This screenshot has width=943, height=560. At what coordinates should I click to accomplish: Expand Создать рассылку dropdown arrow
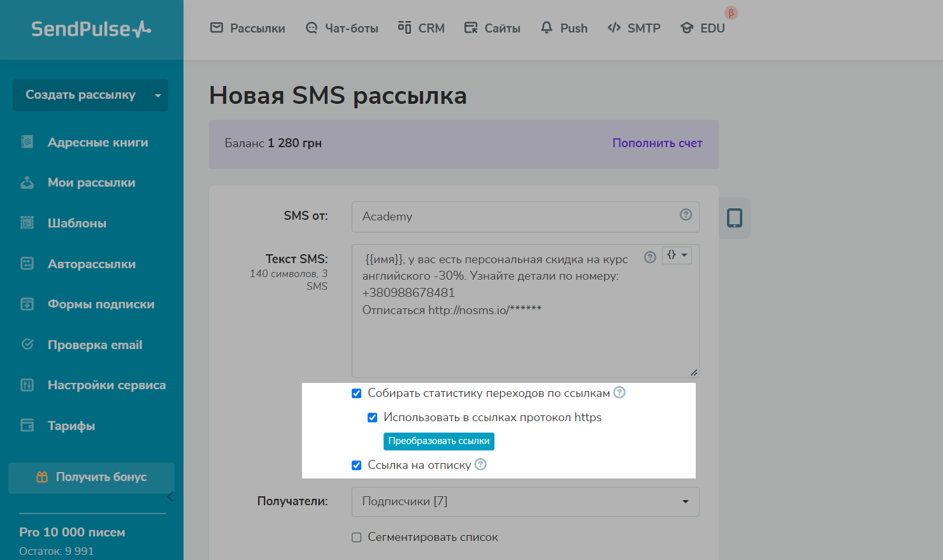coord(157,96)
